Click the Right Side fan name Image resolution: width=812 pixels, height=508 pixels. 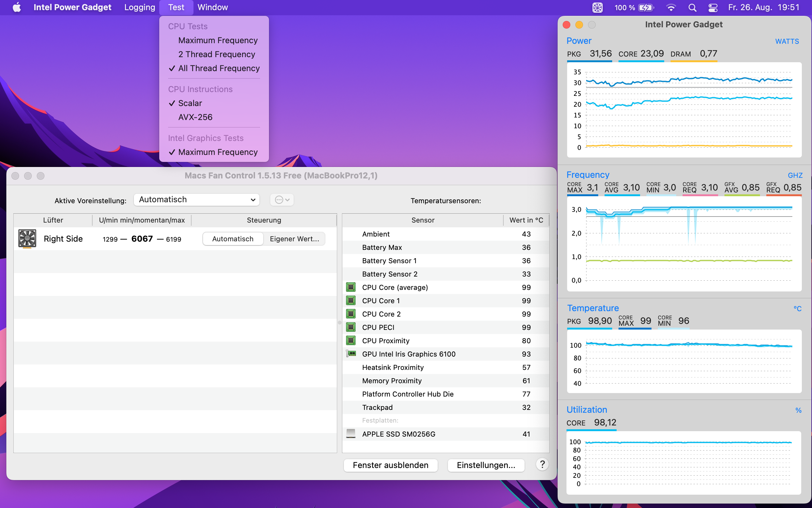(x=63, y=239)
